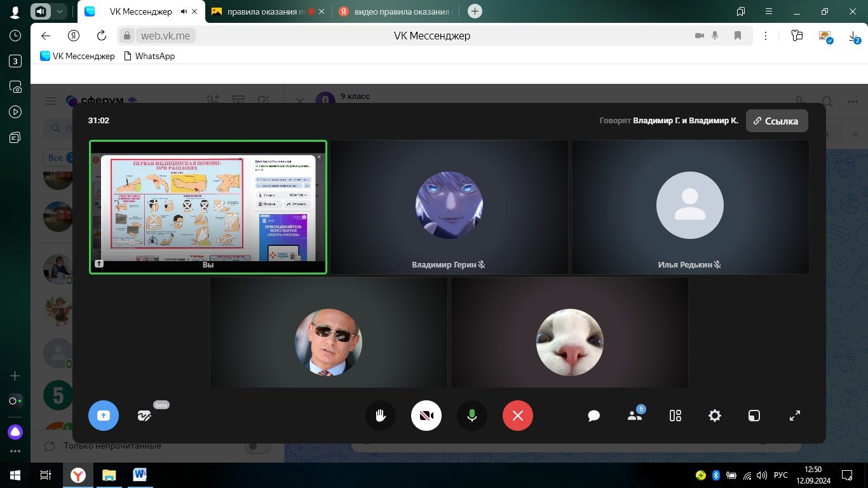
Task: Open microphone permission icon in address bar
Action: [x=715, y=36]
